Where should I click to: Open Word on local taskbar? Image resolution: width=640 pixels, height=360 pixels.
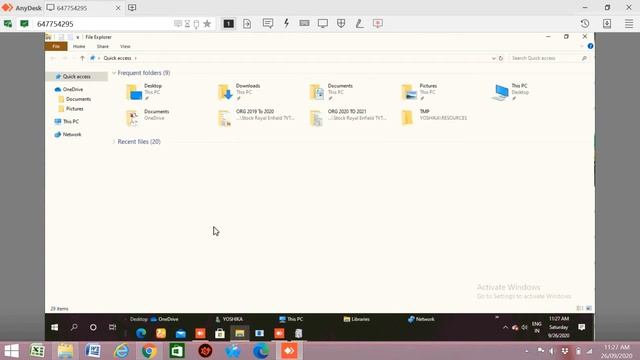pyautogui.click(x=93, y=351)
